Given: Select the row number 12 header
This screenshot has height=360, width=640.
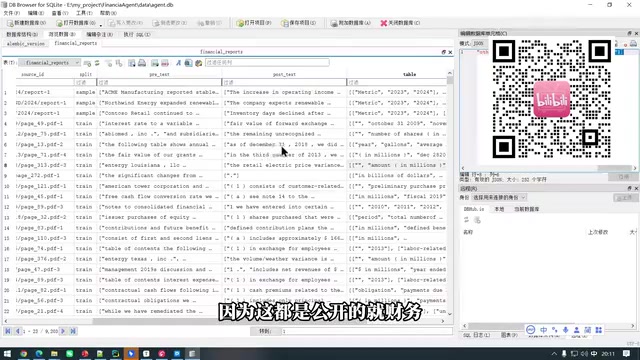Looking at the screenshot, I should click(x=7, y=207).
